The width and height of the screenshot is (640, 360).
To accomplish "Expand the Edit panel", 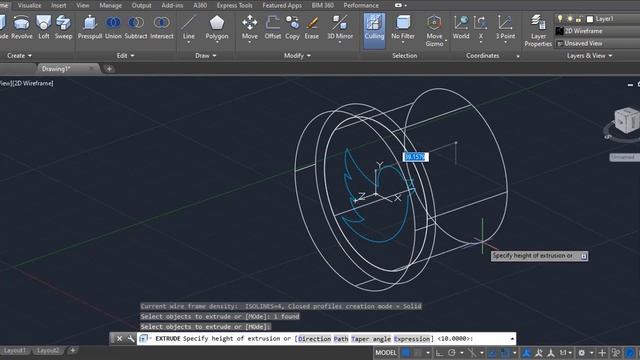I will click(x=125, y=56).
